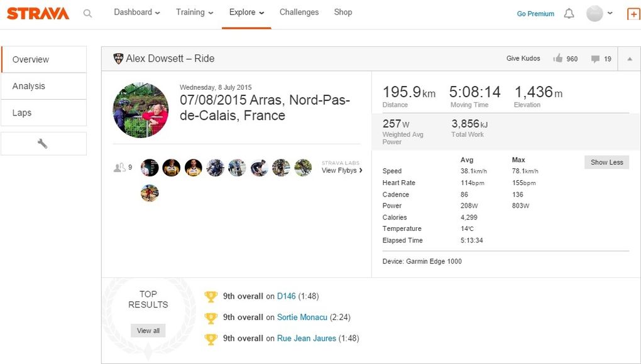Expand the Training dropdown menu
This screenshot has height=364, width=641.
coord(194,13)
